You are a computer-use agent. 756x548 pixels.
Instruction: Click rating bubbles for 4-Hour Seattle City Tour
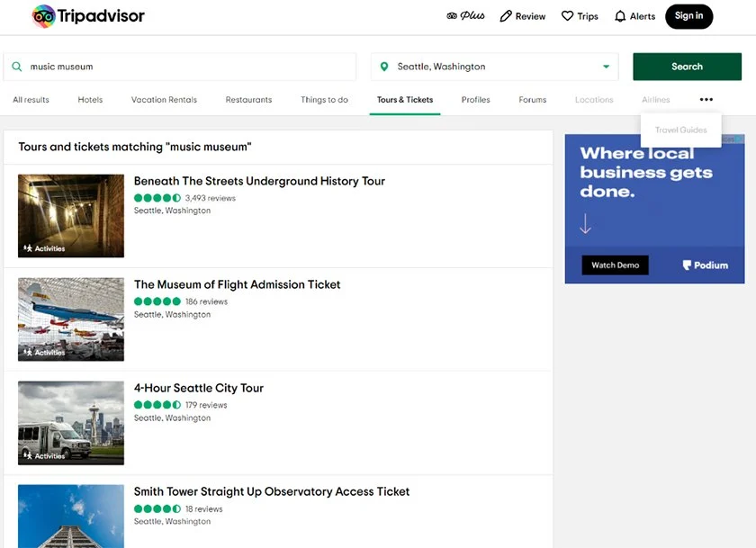(157, 405)
